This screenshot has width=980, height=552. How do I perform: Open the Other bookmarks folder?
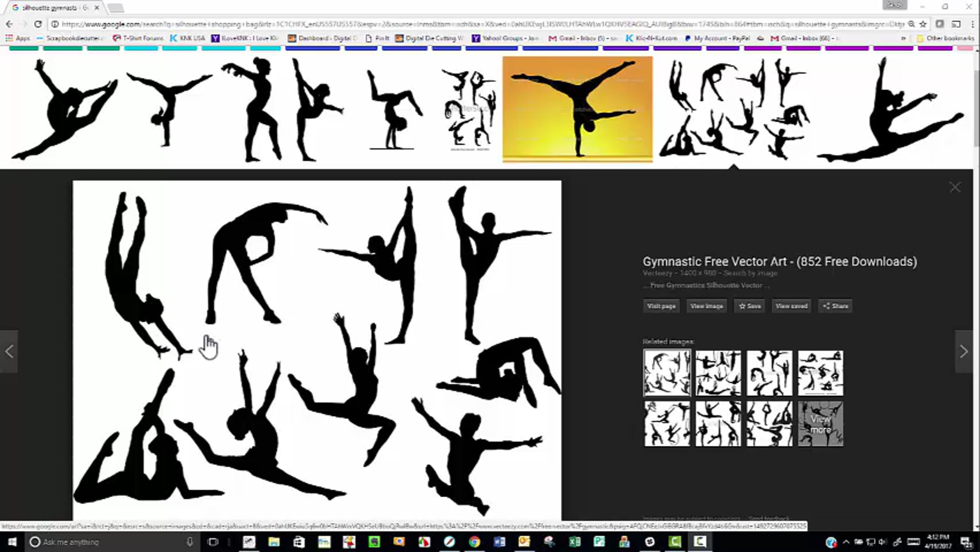click(x=946, y=38)
